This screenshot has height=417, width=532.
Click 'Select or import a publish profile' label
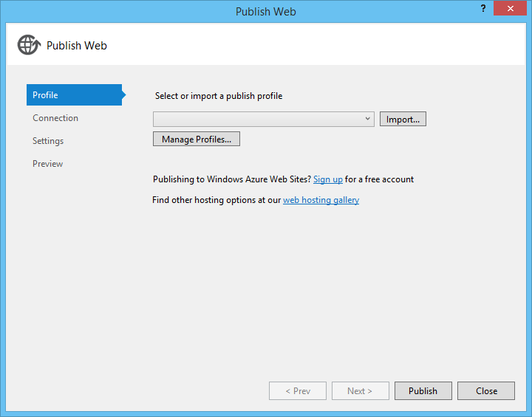[x=219, y=96]
